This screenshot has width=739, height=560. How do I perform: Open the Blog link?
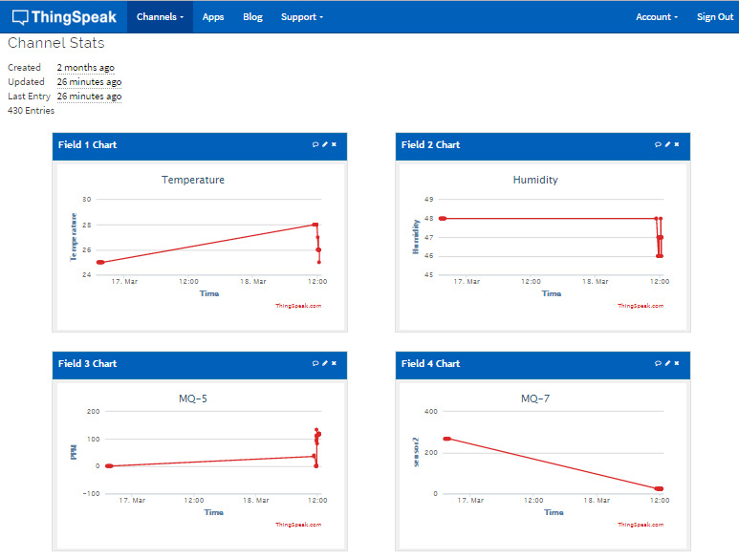252,17
